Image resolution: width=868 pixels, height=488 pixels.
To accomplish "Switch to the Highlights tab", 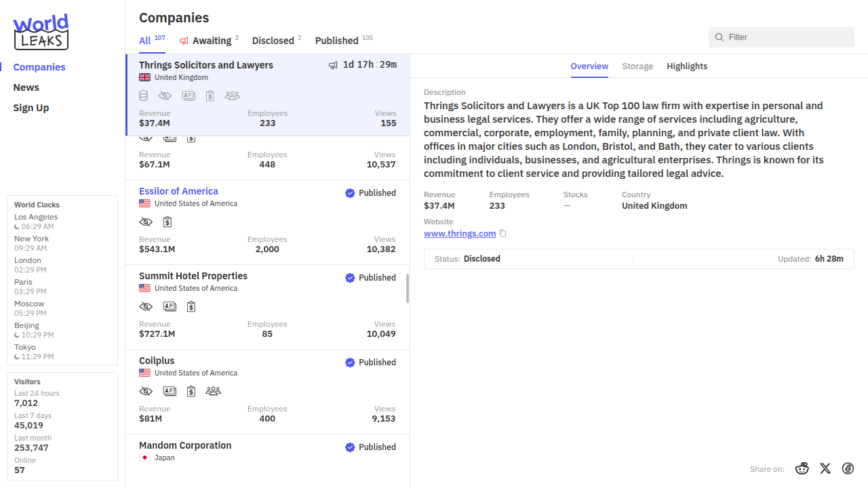I will (x=687, y=66).
